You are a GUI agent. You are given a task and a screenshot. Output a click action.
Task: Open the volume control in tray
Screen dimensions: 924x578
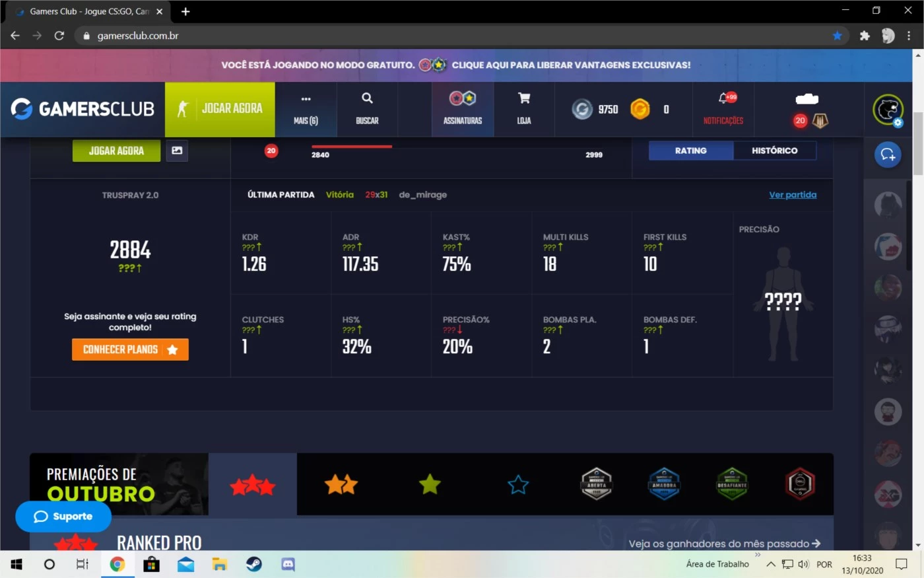(x=803, y=564)
